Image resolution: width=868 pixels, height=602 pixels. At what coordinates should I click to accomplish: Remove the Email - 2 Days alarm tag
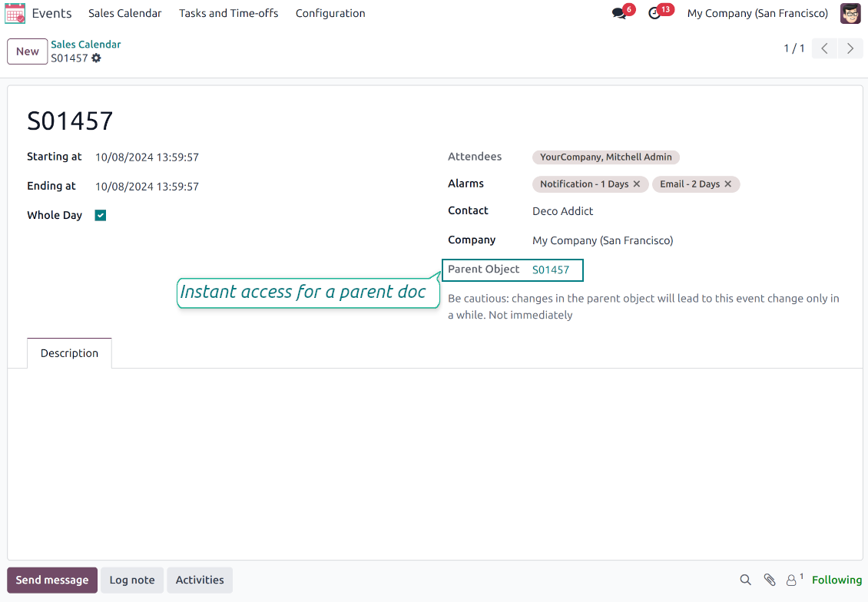pyautogui.click(x=728, y=184)
